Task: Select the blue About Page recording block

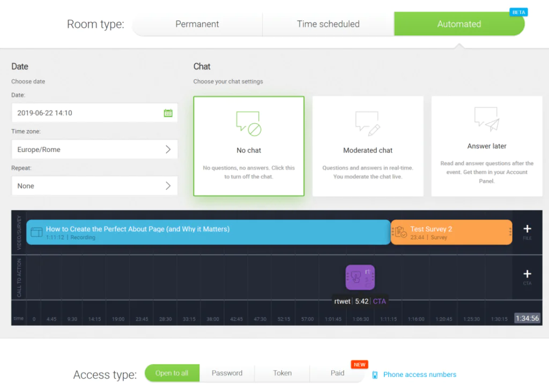Action: 208,232
